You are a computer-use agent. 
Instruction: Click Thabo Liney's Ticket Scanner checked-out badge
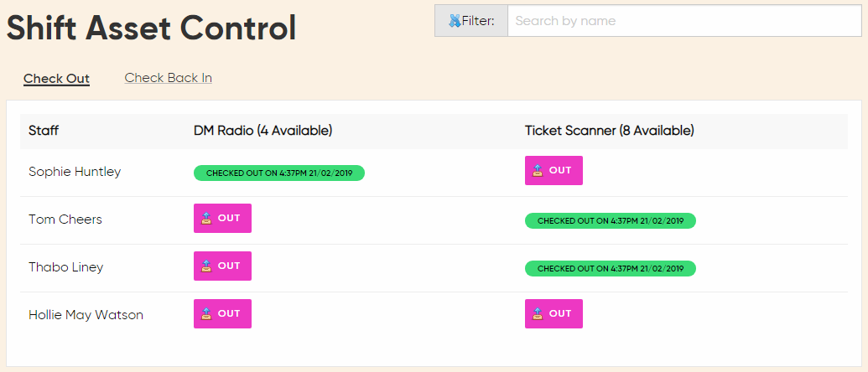pos(610,269)
